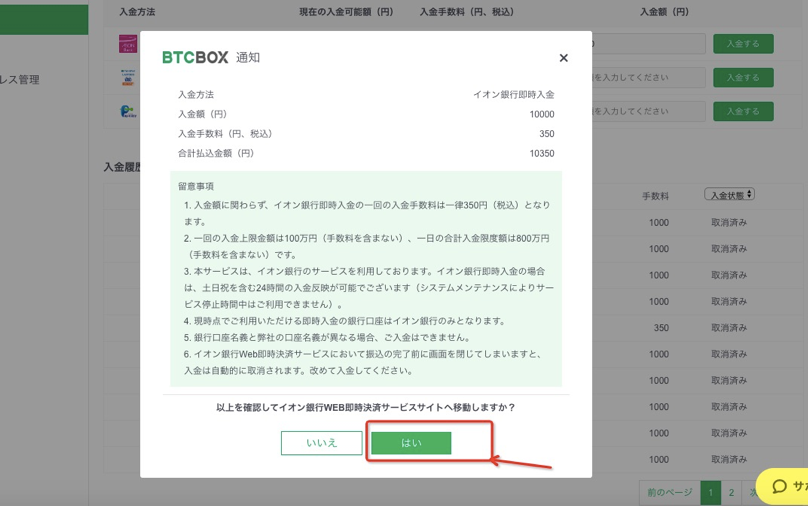Click the Pay-easy deposit method icon

click(x=128, y=111)
